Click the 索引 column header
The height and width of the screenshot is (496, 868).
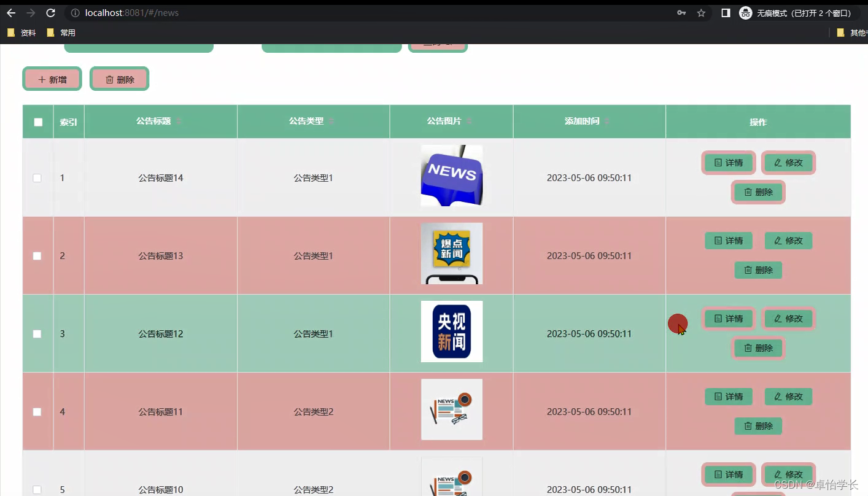[x=68, y=122]
